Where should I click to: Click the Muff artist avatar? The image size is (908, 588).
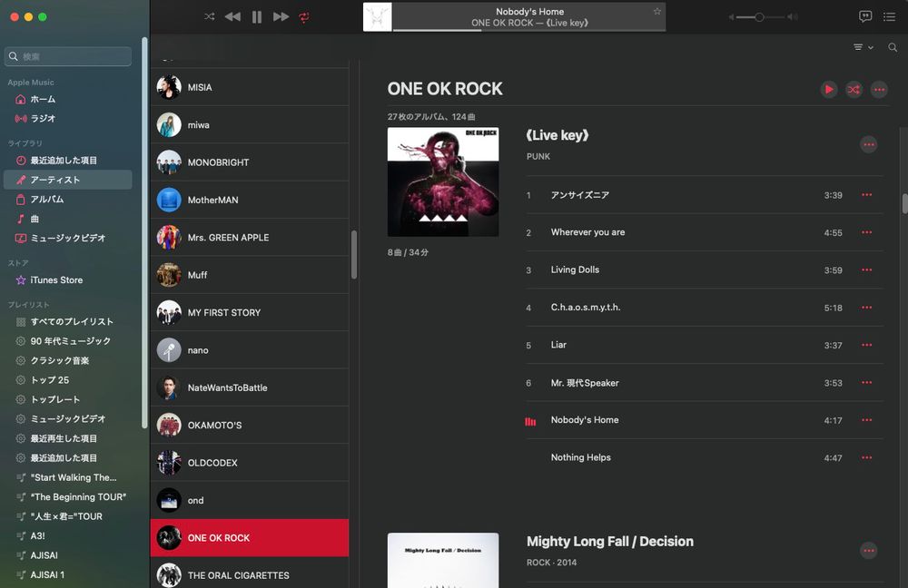pyautogui.click(x=169, y=275)
